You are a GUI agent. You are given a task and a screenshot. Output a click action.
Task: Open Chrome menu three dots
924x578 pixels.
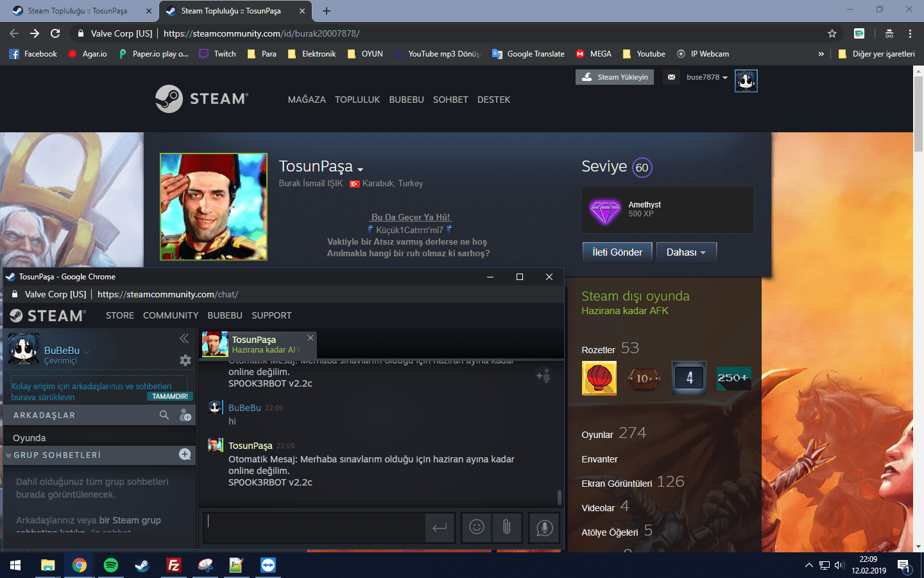coord(910,33)
